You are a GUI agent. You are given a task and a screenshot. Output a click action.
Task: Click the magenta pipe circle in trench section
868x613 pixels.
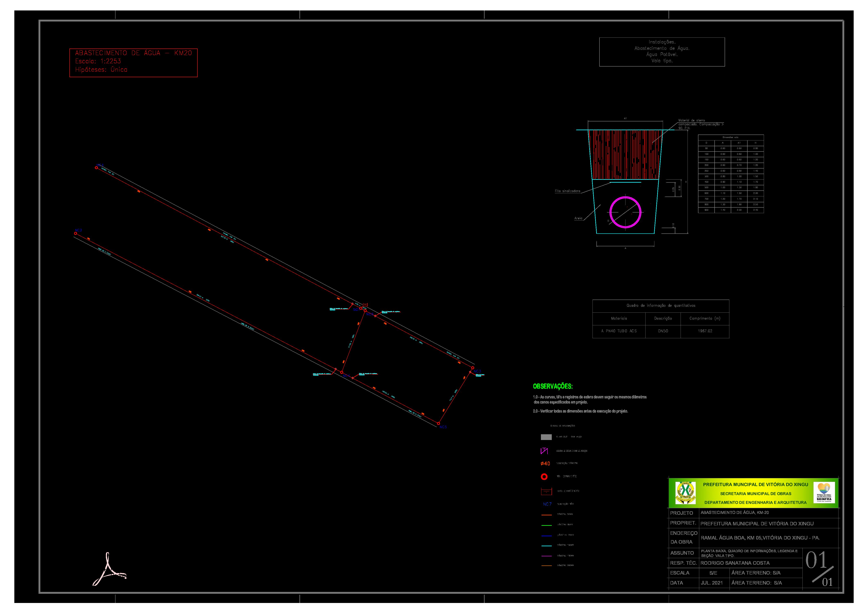click(625, 212)
